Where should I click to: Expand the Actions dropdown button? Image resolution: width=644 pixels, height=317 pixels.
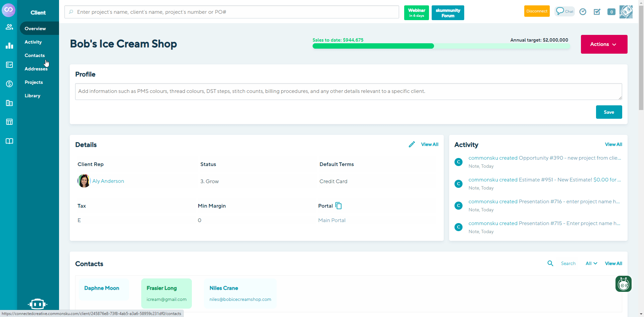pyautogui.click(x=604, y=44)
